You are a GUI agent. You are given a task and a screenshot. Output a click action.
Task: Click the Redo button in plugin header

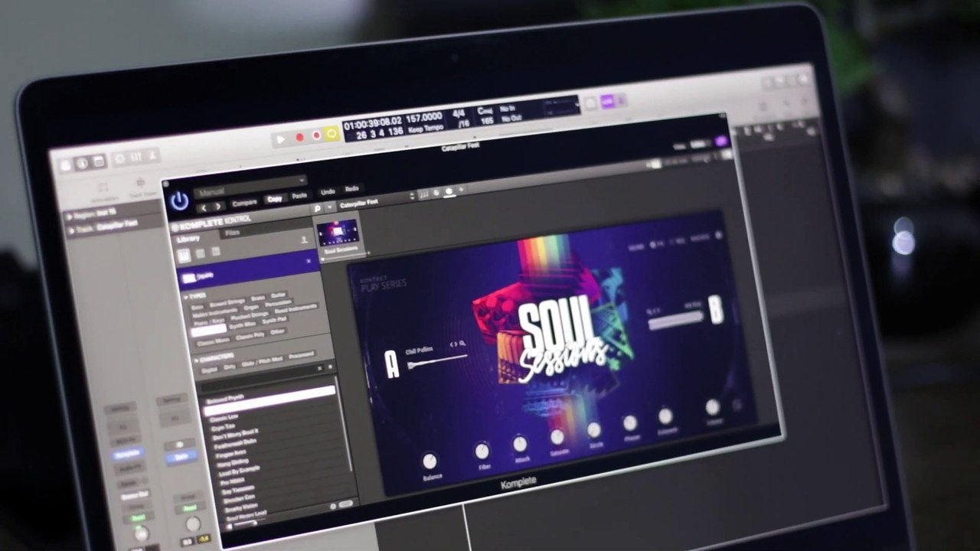351,189
